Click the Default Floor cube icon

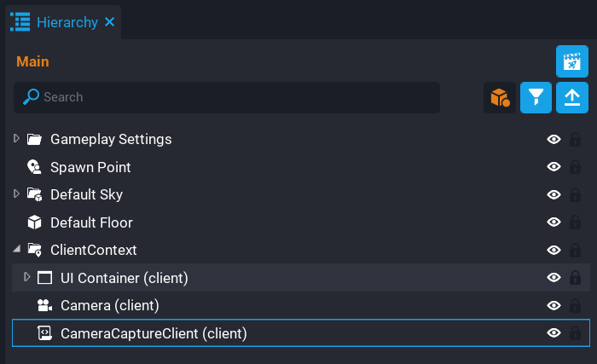(x=34, y=222)
